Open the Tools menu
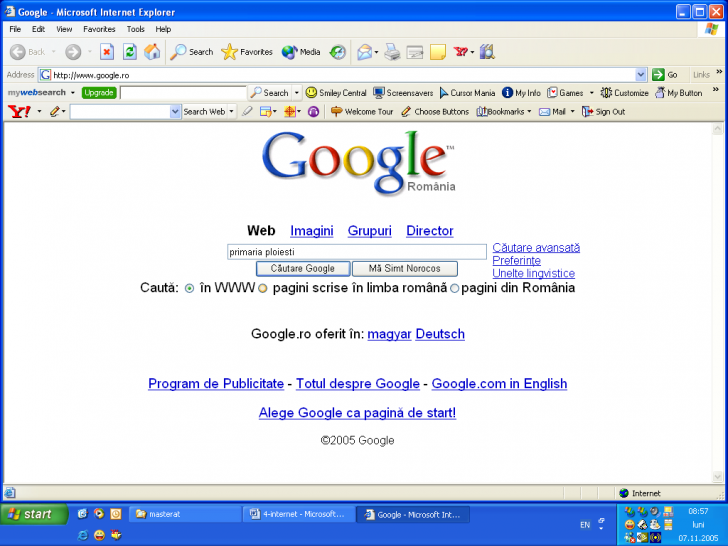 click(x=136, y=29)
